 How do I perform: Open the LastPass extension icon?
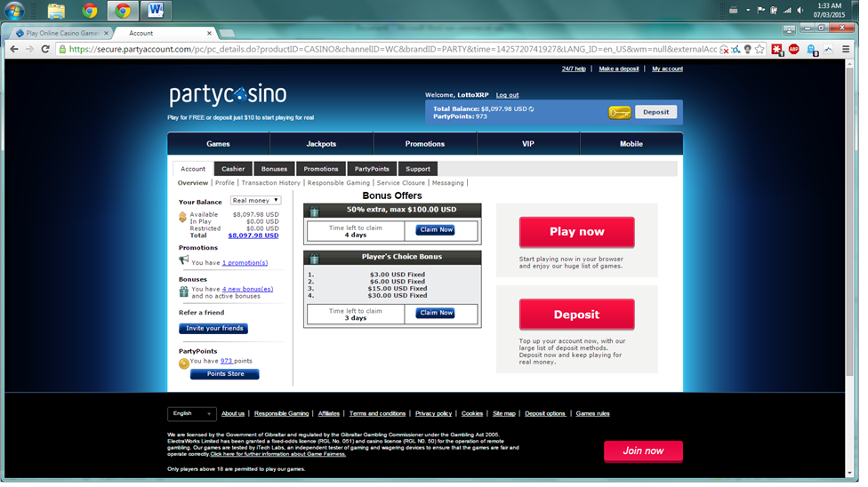click(777, 50)
